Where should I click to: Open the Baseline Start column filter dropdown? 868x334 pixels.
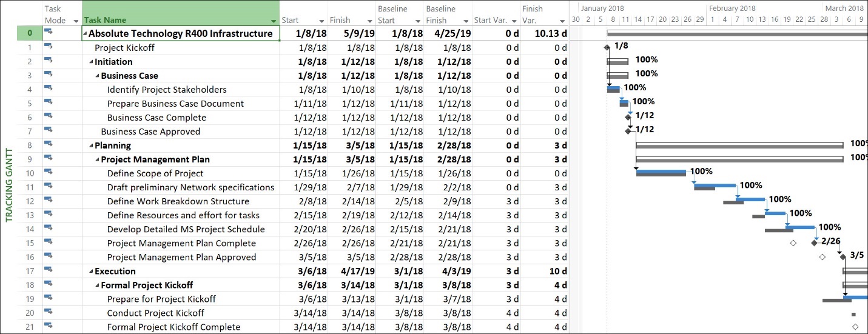417,21
